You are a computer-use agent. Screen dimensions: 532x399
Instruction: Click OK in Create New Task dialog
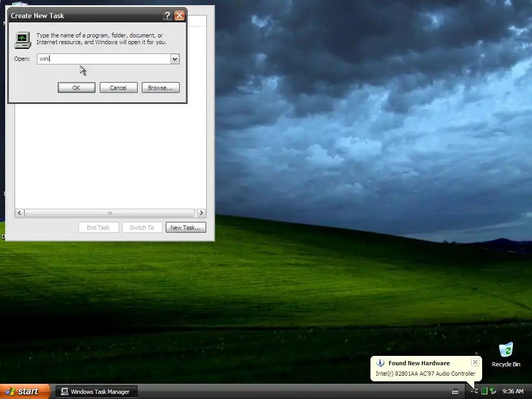pyautogui.click(x=76, y=87)
